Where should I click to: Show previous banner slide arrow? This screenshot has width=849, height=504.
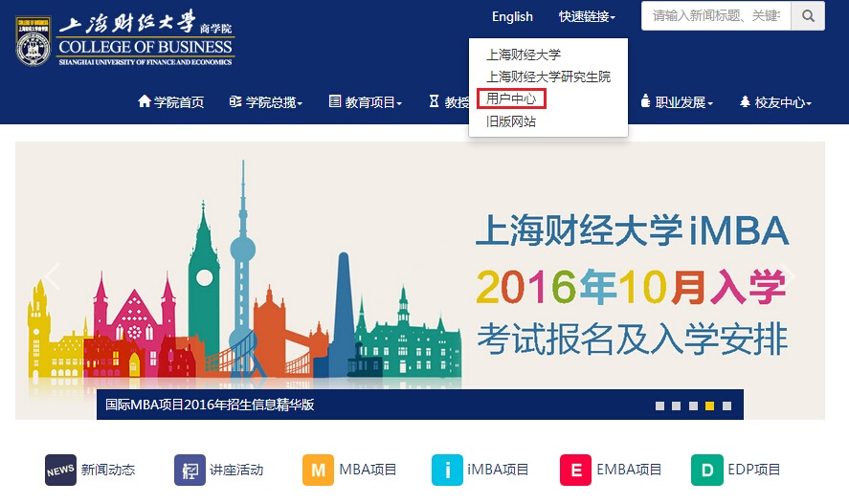pyautogui.click(x=52, y=275)
